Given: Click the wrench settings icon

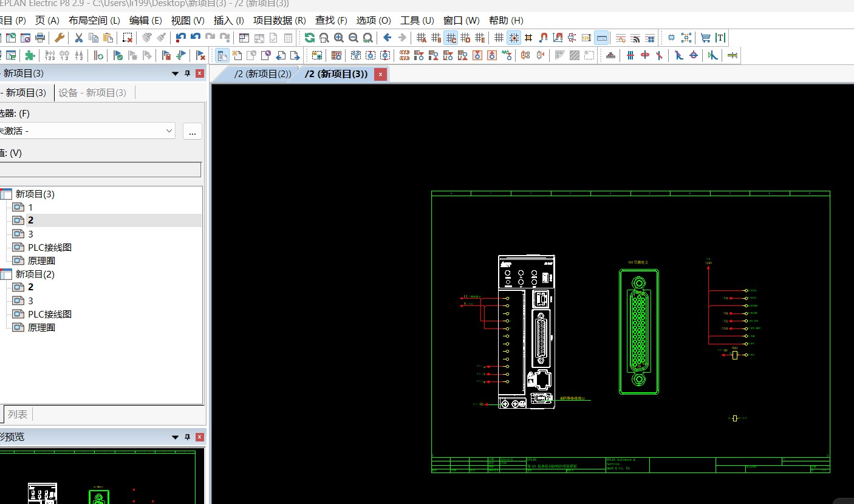Looking at the screenshot, I should pyautogui.click(x=60, y=38).
